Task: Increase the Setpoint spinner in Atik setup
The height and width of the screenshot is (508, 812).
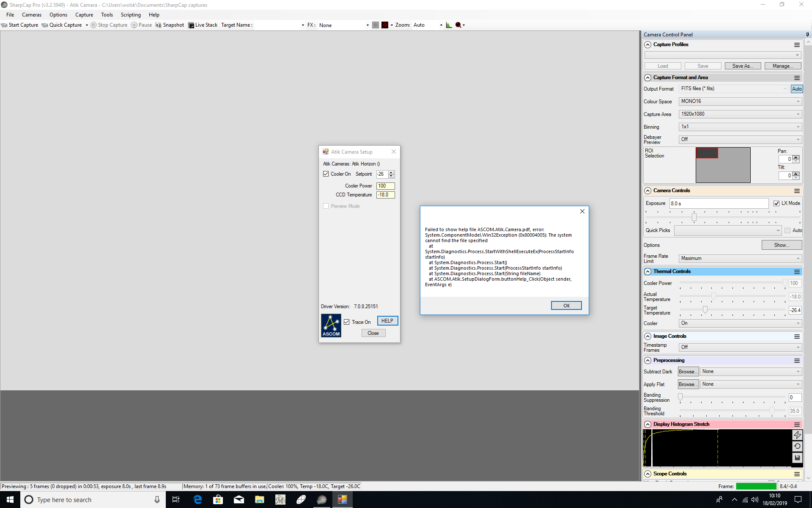Action: point(391,172)
